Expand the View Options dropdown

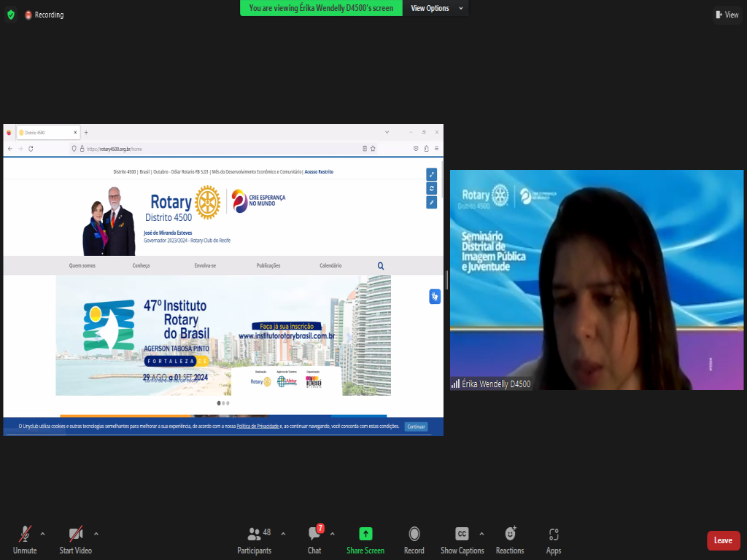coord(436,8)
